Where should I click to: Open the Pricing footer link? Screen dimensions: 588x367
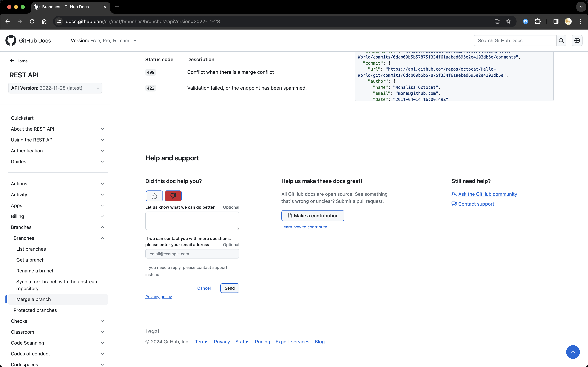point(263,342)
